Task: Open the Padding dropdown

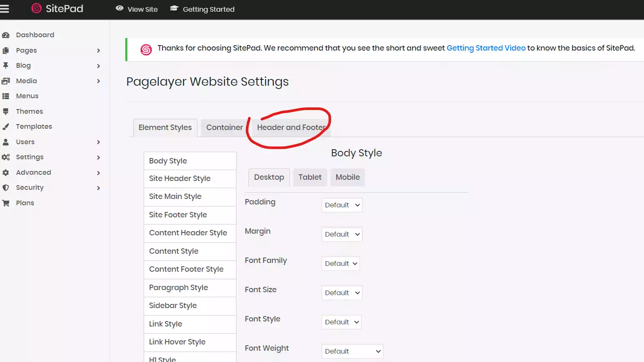Action: (342, 205)
